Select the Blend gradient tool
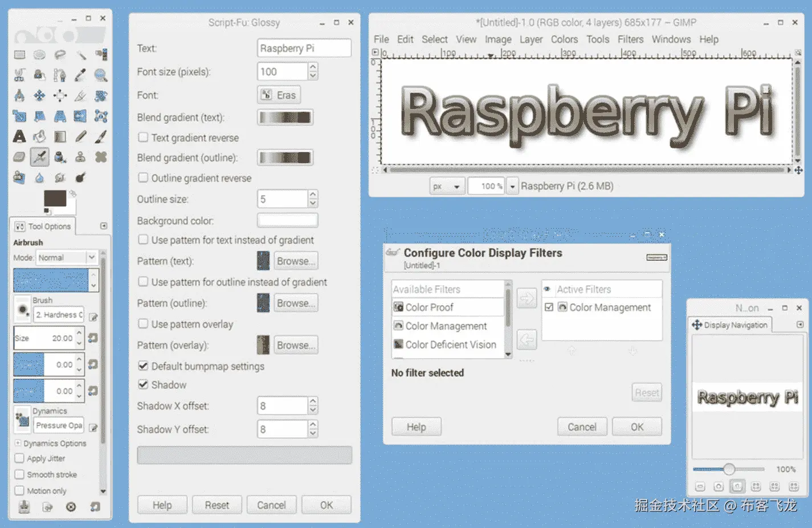The height and width of the screenshot is (528, 812). (x=60, y=137)
